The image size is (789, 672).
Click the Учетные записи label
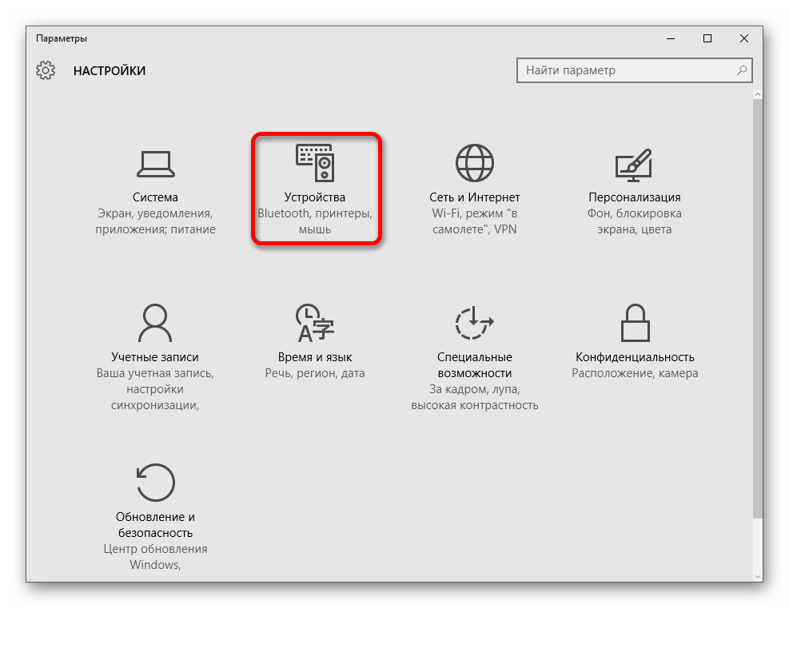pyautogui.click(x=155, y=357)
